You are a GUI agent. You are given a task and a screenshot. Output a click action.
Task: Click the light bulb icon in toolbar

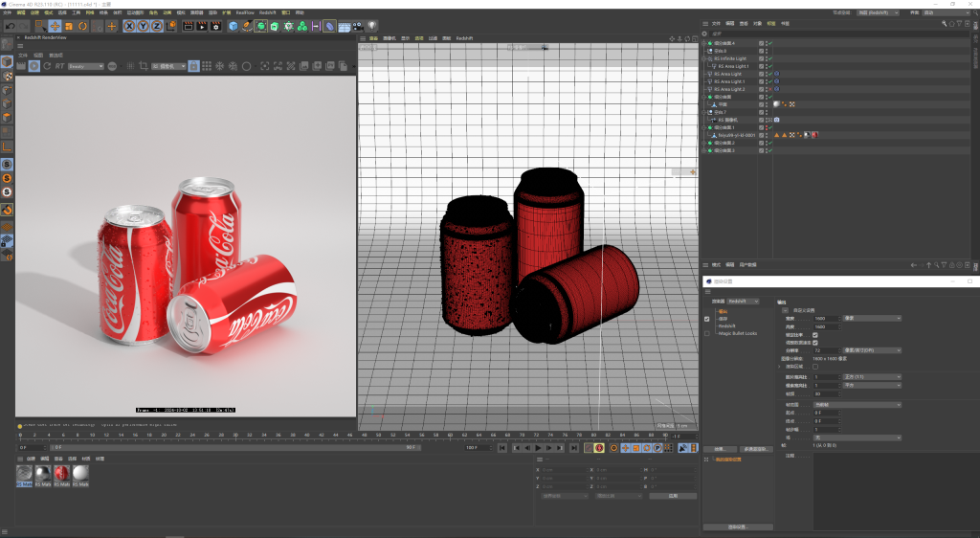point(372,26)
